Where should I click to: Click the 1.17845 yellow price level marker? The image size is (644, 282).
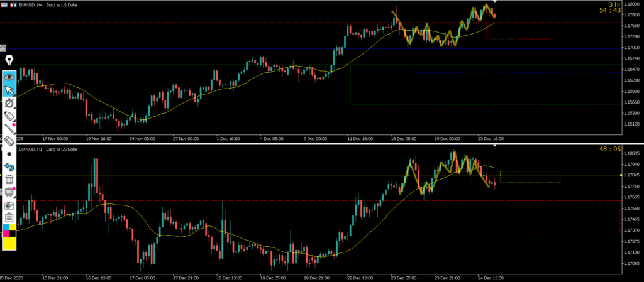[x=621, y=175]
